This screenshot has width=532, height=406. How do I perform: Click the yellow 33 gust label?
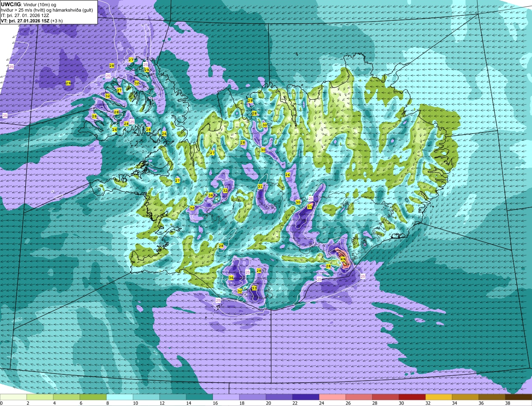click(x=254, y=288)
